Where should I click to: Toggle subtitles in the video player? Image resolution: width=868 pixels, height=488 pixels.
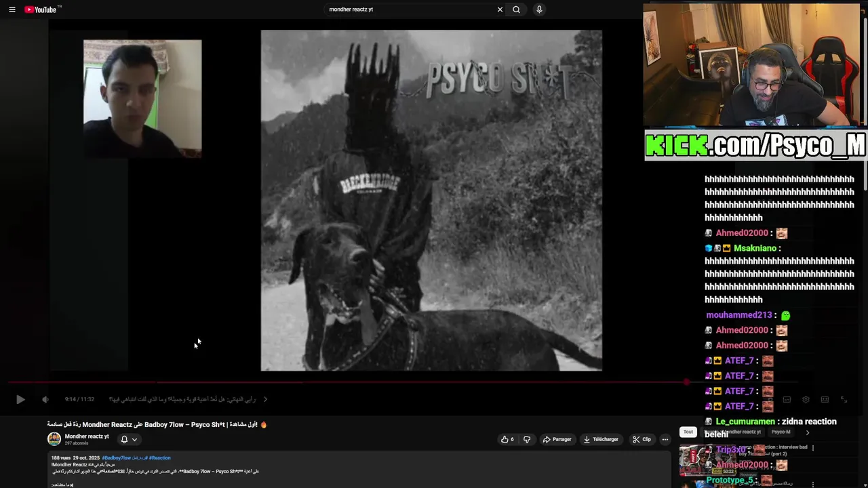[787, 400]
